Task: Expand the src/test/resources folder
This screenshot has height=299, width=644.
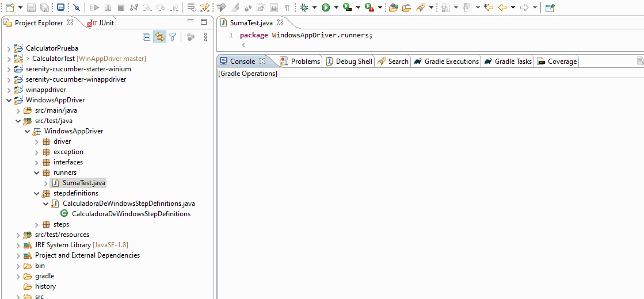Action: point(18,235)
